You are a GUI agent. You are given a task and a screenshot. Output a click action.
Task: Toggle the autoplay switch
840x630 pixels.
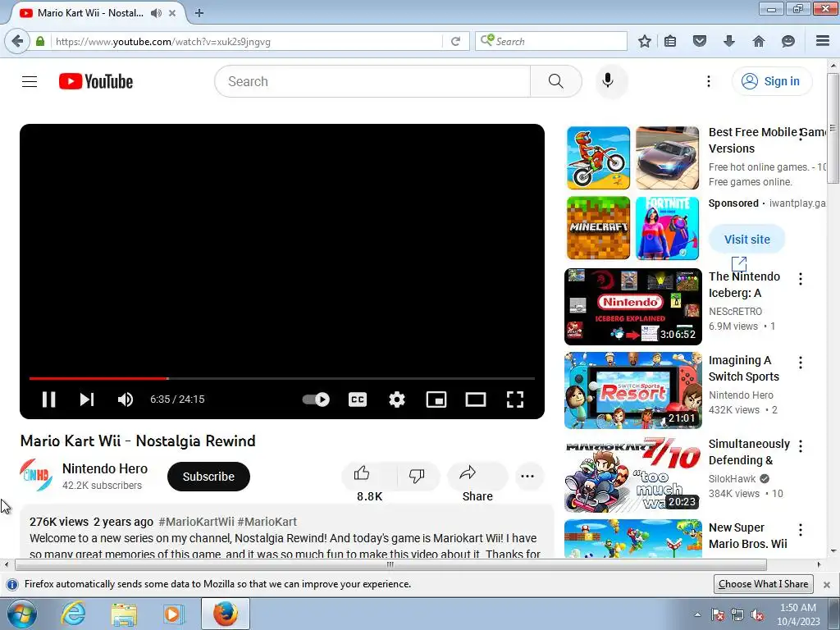tap(316, 399)
